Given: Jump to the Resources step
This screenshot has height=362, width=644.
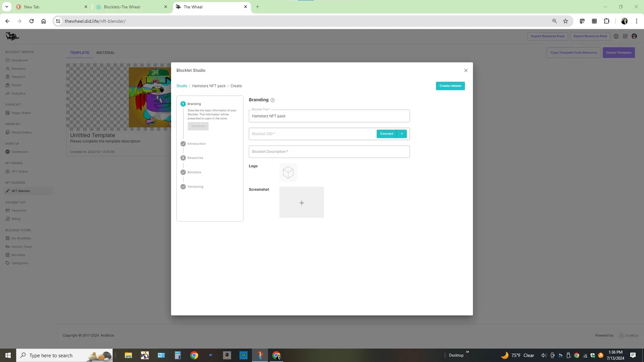Looking at the screenshot, I should click(x=192, y=158).
